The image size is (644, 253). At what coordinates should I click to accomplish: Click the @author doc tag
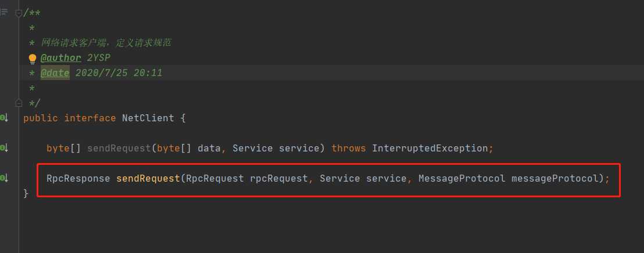pos(61,58)
